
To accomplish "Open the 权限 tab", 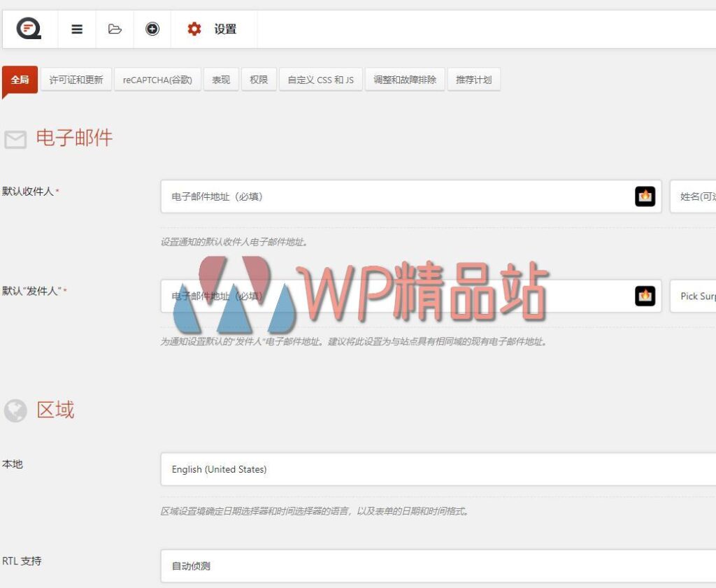I will (x=259, y=79).
